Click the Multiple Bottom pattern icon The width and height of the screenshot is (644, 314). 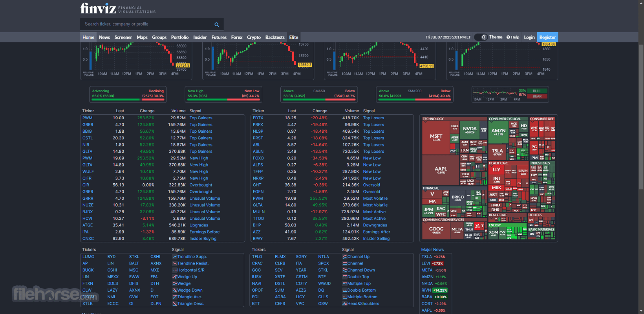pyautogui.click(x=345, y=297)
